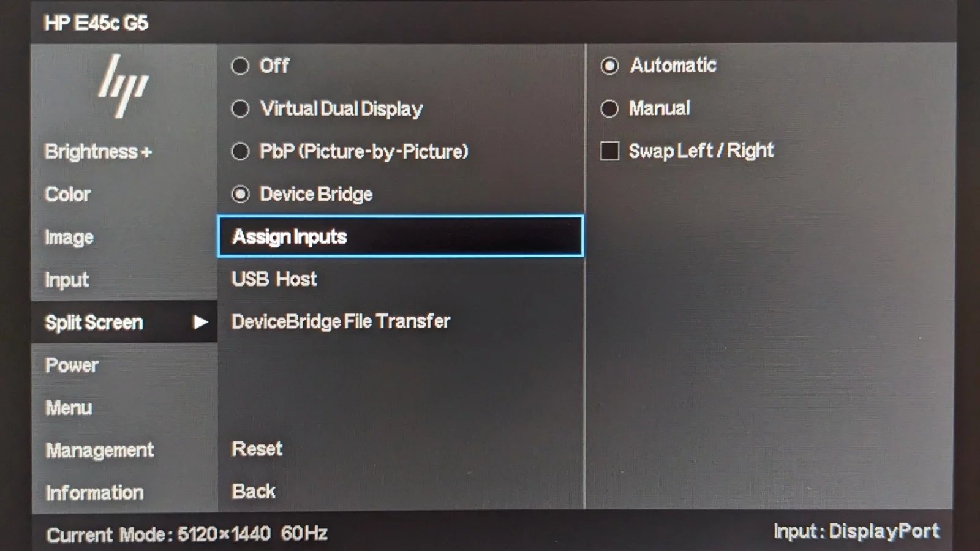Expand the Split Screen arrow

[200, 322]
